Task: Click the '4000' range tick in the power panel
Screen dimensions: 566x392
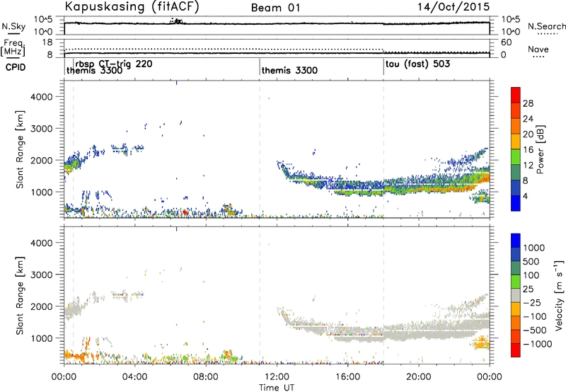Action: 42,97
